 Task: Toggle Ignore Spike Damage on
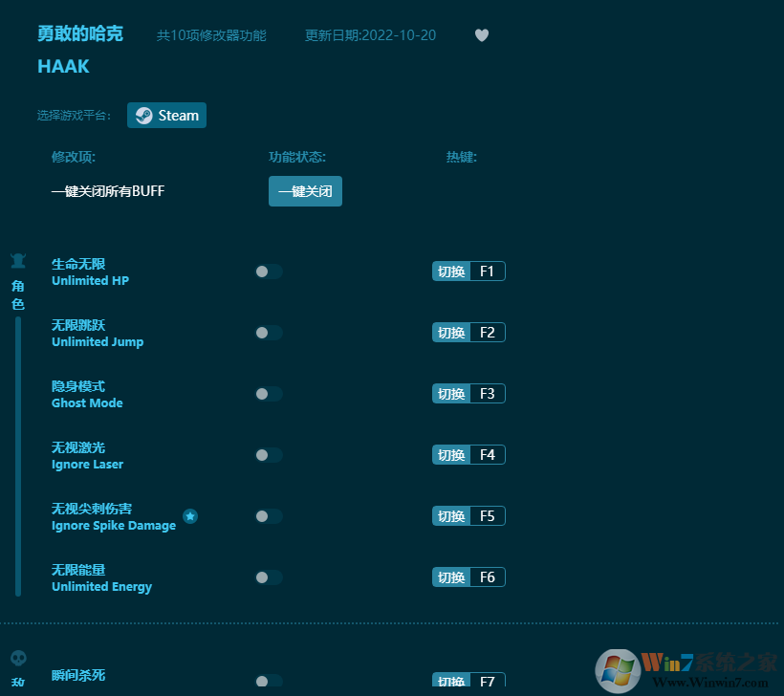269,516
